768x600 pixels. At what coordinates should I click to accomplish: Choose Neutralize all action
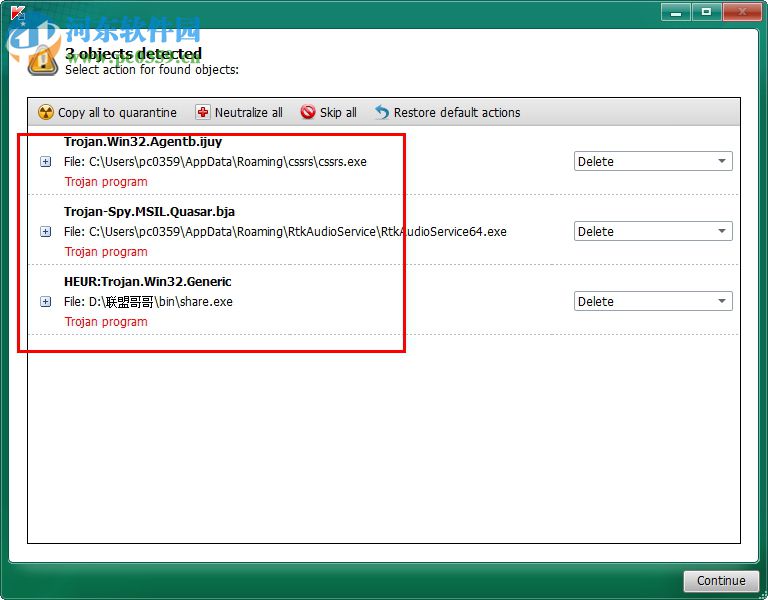click(239, 113)
